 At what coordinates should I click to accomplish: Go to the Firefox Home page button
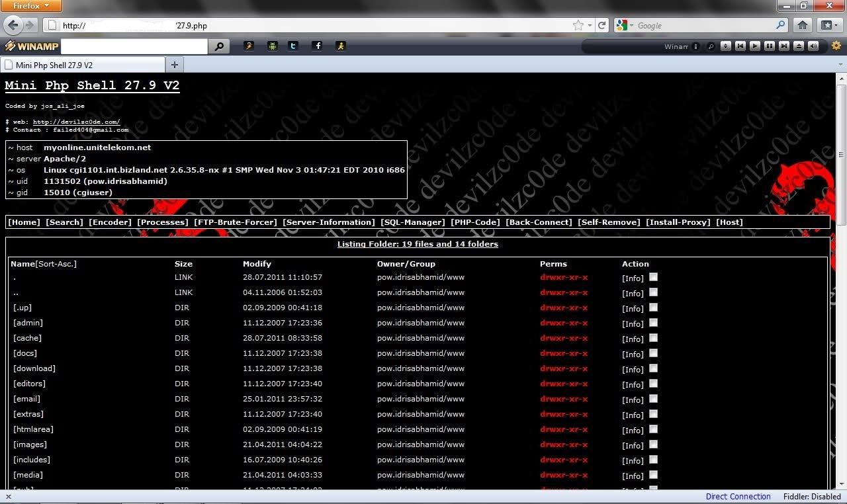[803, 25]
